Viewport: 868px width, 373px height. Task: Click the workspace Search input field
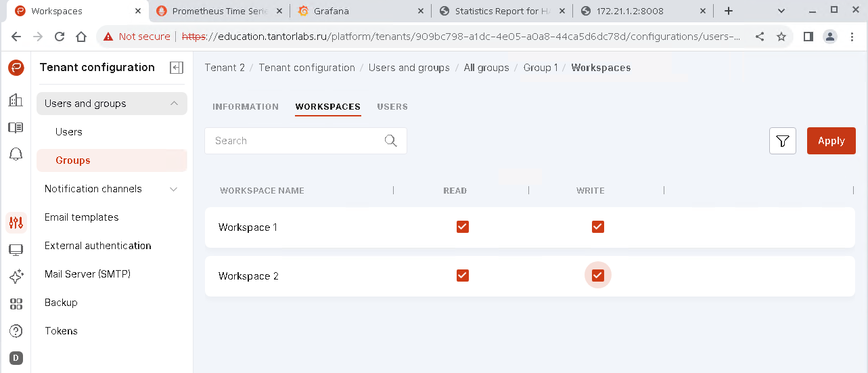click(x=298, y=141)
